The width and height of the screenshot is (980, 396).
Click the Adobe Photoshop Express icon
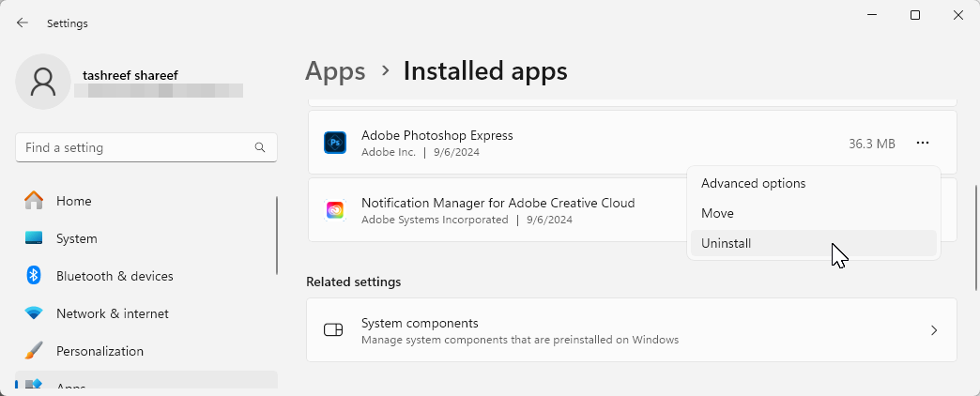tap(335, 143)
